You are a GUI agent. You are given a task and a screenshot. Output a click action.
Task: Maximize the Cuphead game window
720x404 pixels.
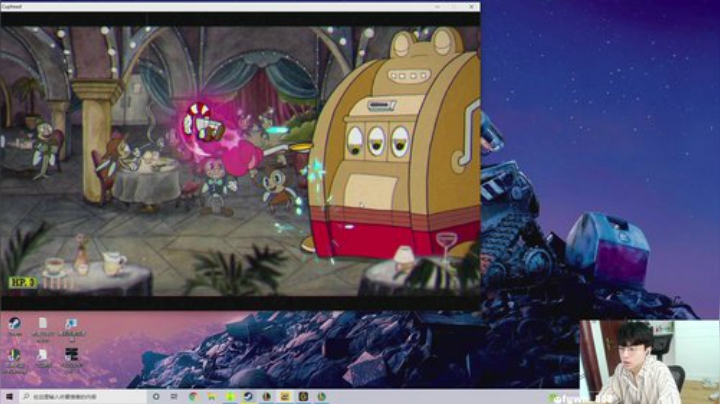coord(454,6)
